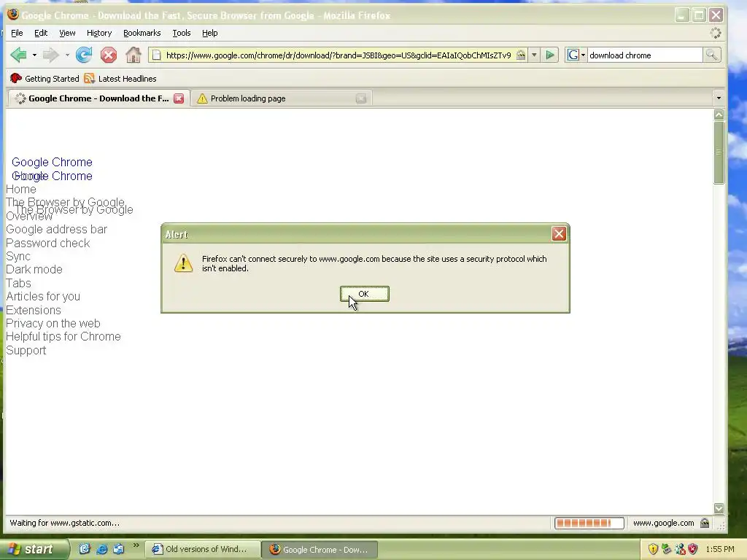Click OK in the Alert dialog
The image size is (747, 560).
[365, 294]
